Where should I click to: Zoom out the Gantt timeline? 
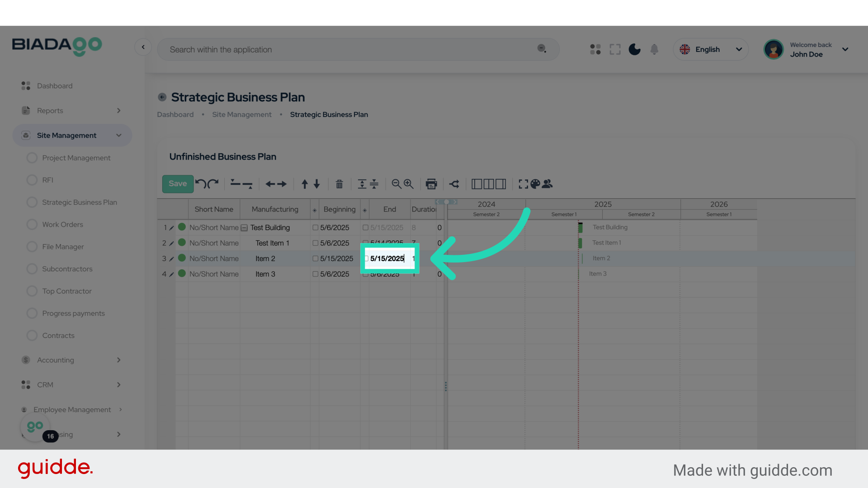(396, 184)
